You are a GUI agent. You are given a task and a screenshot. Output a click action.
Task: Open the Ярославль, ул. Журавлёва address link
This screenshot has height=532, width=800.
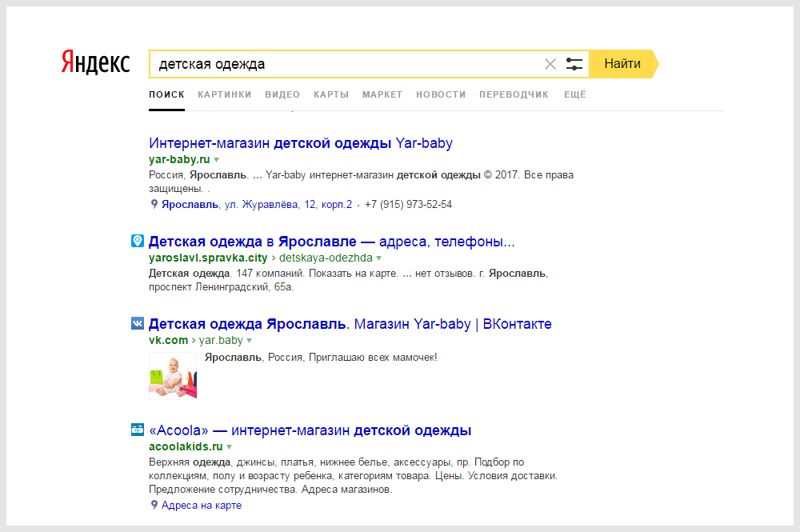click(257, 205)
